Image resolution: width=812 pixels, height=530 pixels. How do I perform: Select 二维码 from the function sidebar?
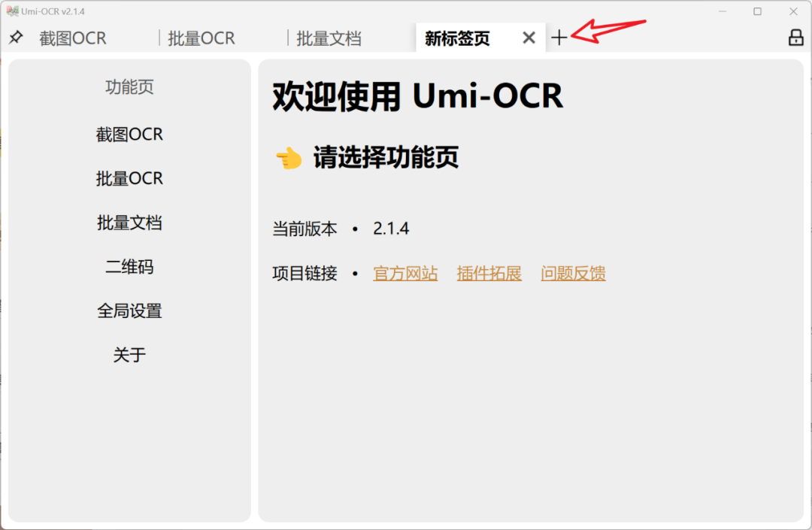(x=129, y=267)
